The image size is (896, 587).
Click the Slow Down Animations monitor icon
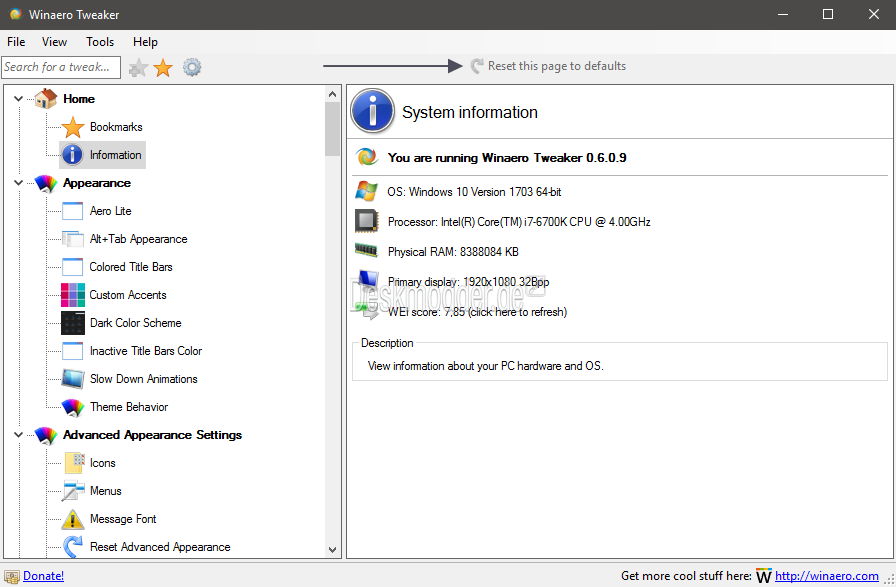pos(73,379)
